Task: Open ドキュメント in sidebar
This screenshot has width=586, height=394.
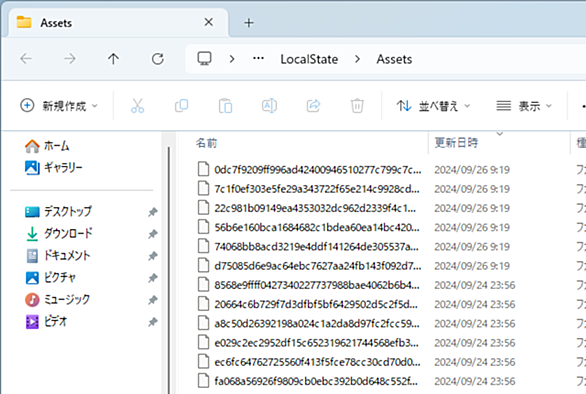Action: (58, 256)
